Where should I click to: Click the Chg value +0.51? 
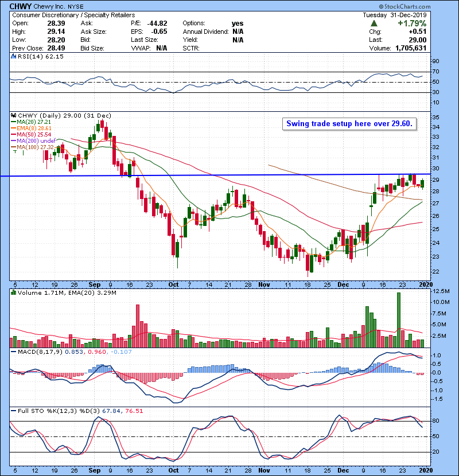pyautogui.click(x=417, y=32)
